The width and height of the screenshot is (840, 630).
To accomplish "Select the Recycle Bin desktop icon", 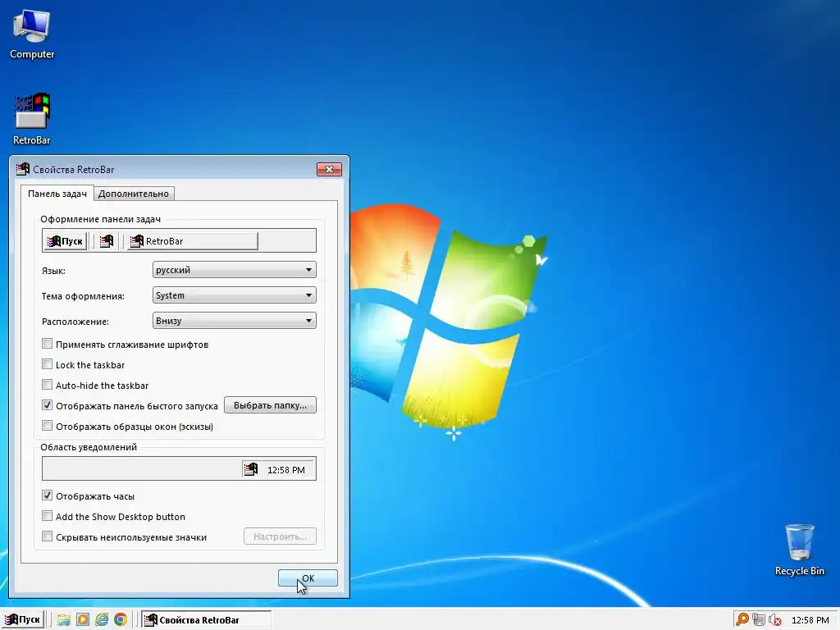I will (799, 550).
